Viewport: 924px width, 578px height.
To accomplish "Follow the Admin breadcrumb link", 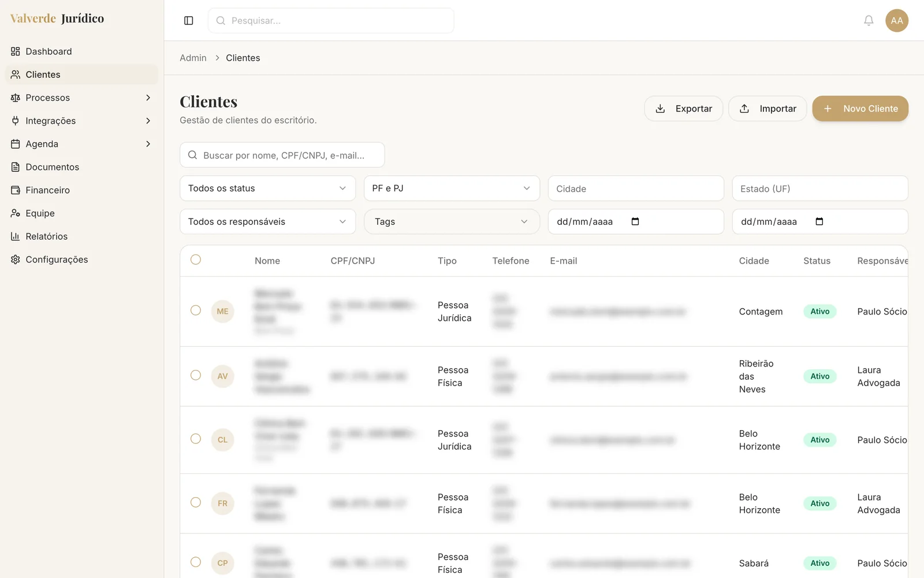I will [193, 58].
